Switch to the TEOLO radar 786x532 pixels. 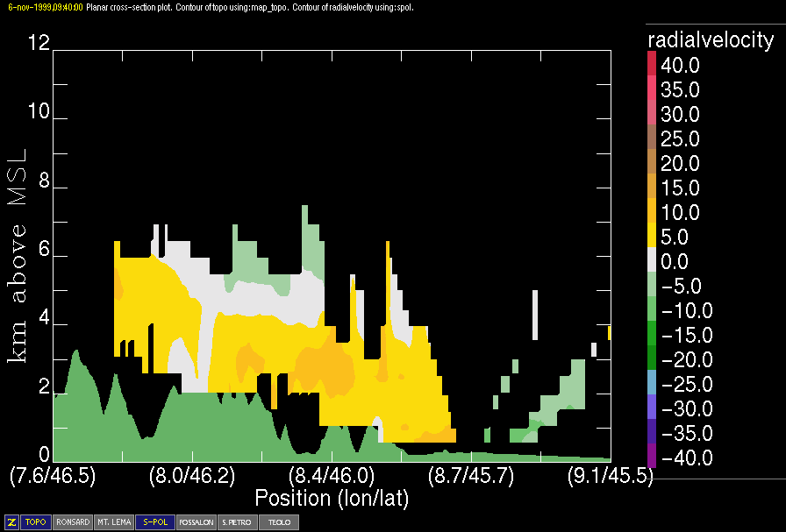278,522
